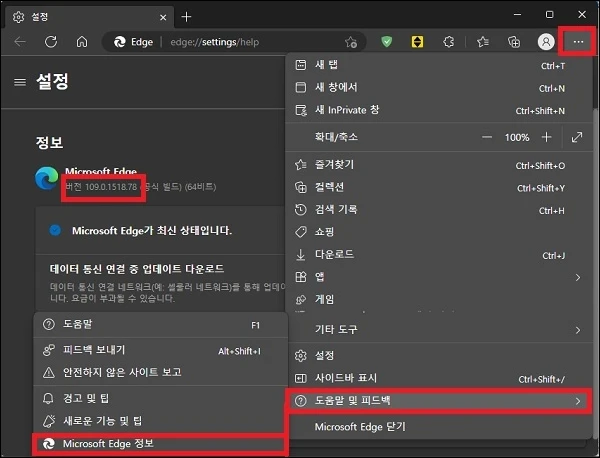Open the Settings and more menu
Screen dimensions: 600x458
(578, 41)
